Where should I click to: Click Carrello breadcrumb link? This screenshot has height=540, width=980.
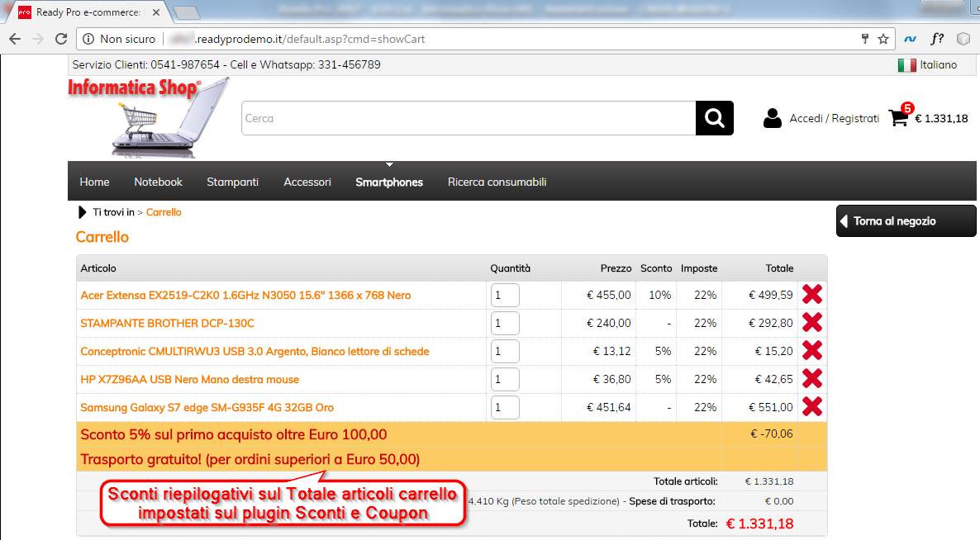pyautogui.click(x=164, y=212)
